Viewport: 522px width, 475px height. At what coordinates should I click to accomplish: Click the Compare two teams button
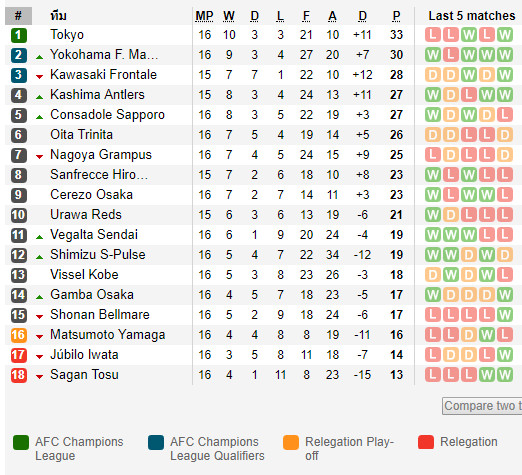point(482,406)
